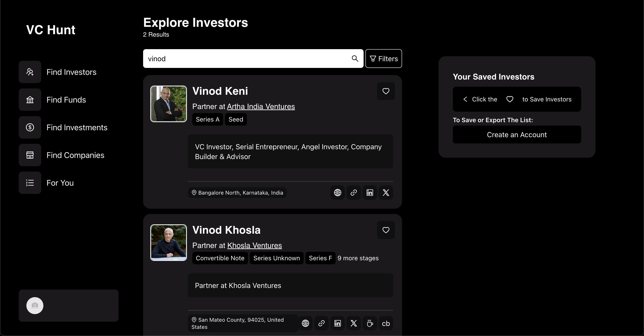This screenshot has width=644, height=336.
Task: Open Vinod Khosla's LinkedIn icon
Action: point(337,323)
